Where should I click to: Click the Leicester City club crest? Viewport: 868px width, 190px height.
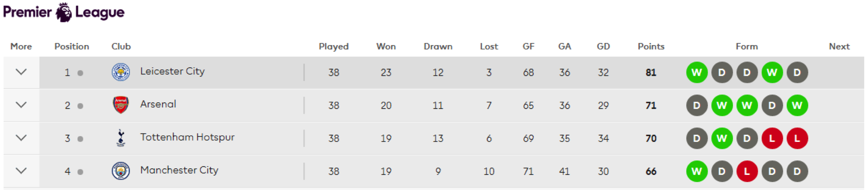click(x=121, y=72)
